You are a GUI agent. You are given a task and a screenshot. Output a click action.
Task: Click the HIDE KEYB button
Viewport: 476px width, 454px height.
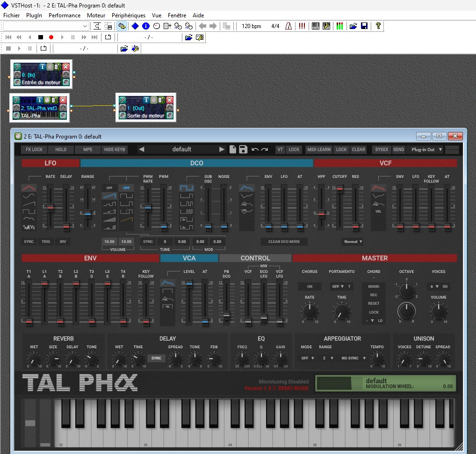115,149
